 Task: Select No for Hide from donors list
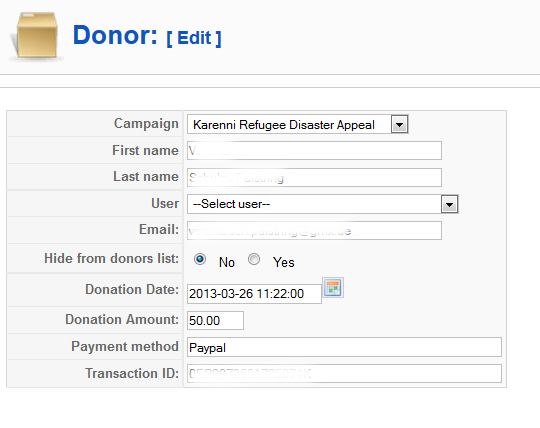point(200,259)
